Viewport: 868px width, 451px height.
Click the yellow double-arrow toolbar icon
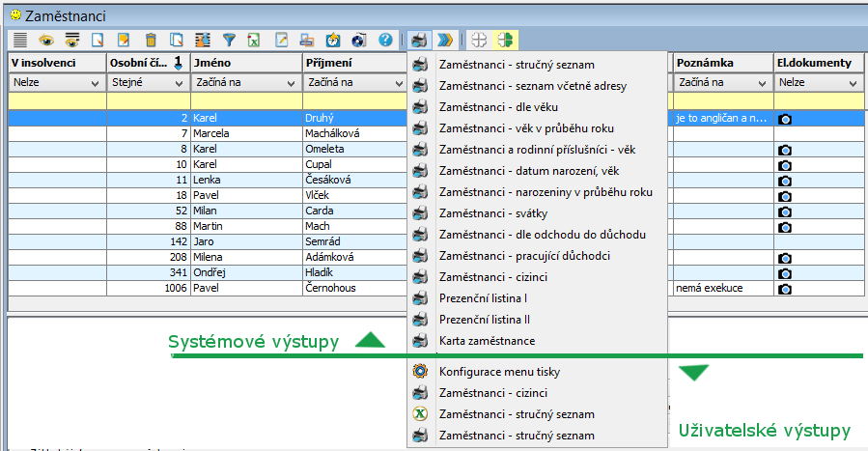click(443, 40)
